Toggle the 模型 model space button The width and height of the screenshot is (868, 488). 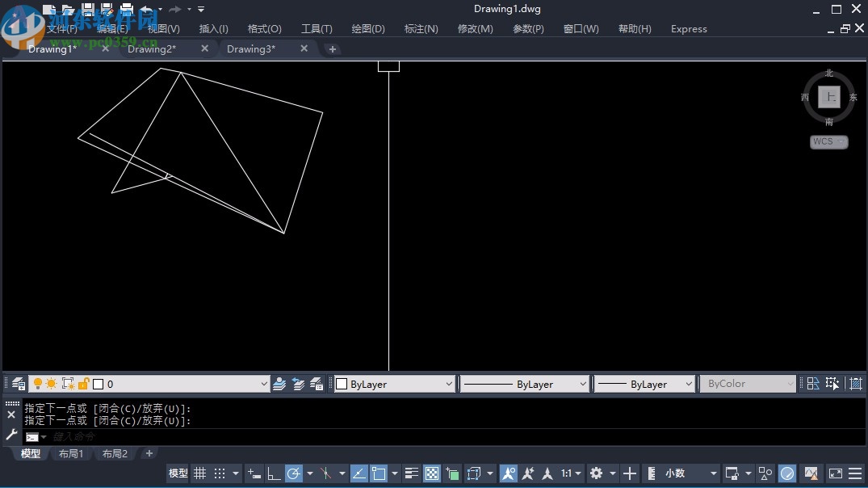tap(178, 473)
